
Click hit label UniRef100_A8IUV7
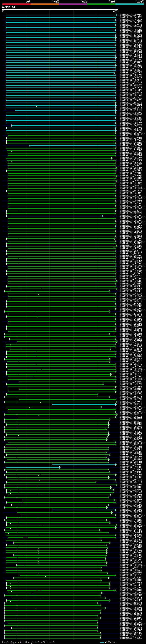[x=131, y=158]
